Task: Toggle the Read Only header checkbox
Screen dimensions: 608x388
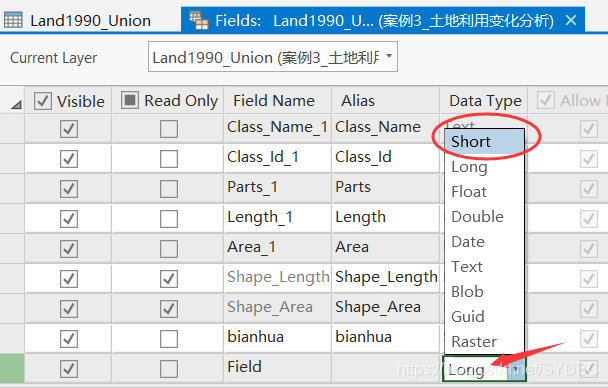Action: coord(130,100)
